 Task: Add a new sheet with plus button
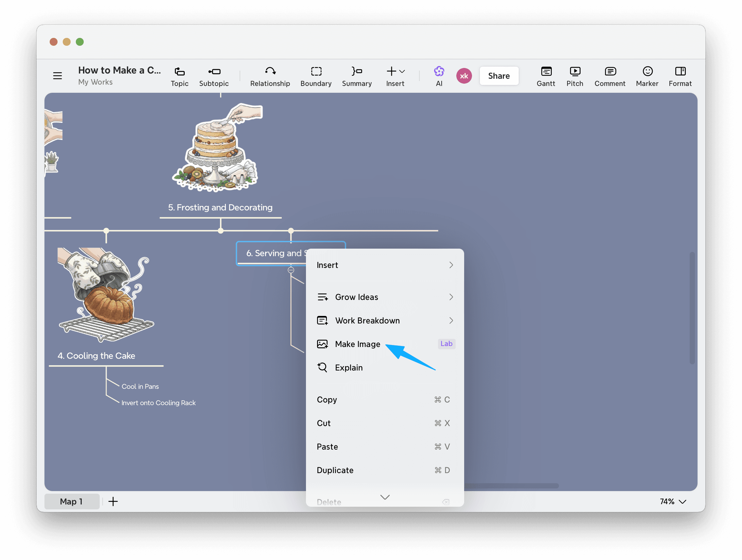point(113,501)
